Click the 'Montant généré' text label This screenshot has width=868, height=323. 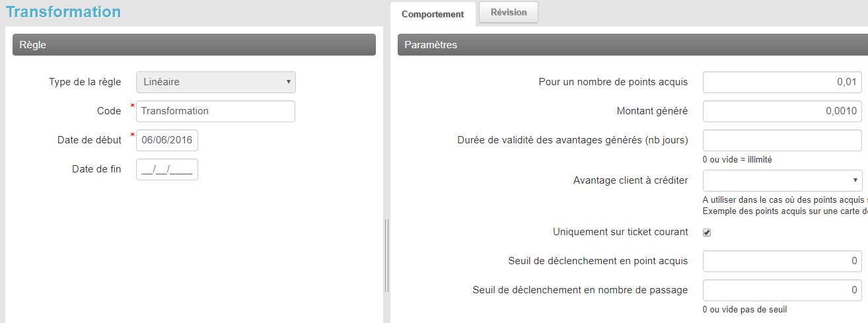click(652, 111)
